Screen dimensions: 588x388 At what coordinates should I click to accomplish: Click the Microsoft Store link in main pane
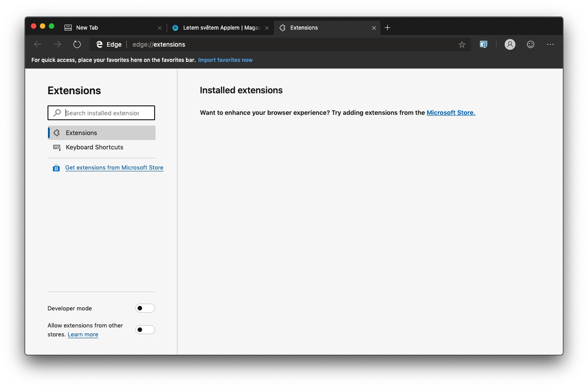pyautogui.click(x=451, y=113)
